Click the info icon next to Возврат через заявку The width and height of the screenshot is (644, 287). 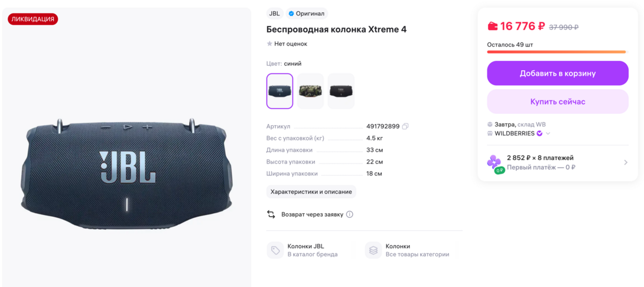[350, 214]
